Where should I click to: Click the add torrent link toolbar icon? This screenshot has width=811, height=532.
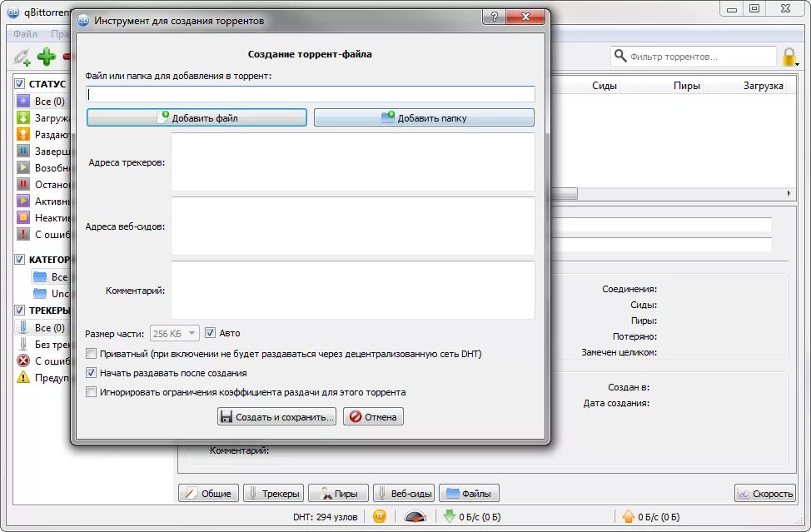tap(22, 57)
